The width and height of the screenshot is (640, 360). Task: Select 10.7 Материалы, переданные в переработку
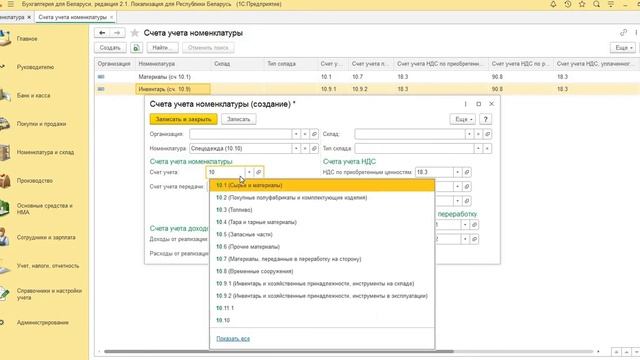point(322,259)
